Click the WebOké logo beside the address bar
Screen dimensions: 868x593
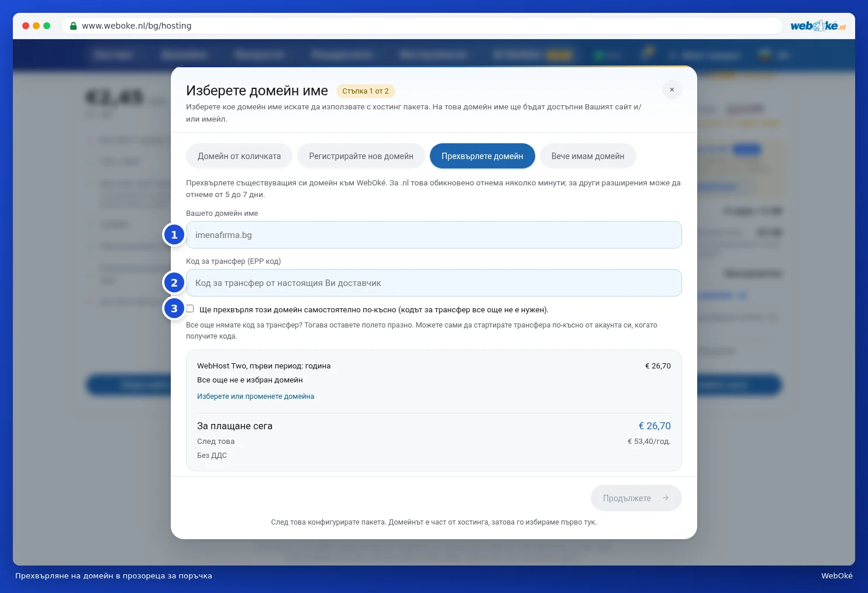point(818,26)
